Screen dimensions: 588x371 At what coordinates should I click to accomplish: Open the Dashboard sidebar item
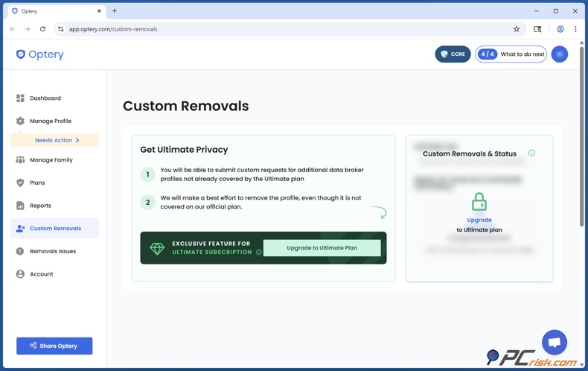[45, 98]
